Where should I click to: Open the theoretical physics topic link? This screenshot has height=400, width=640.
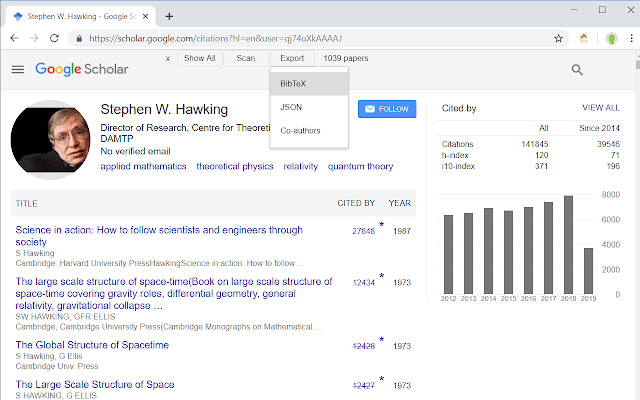pyautogui.click(x=234, y=167)
